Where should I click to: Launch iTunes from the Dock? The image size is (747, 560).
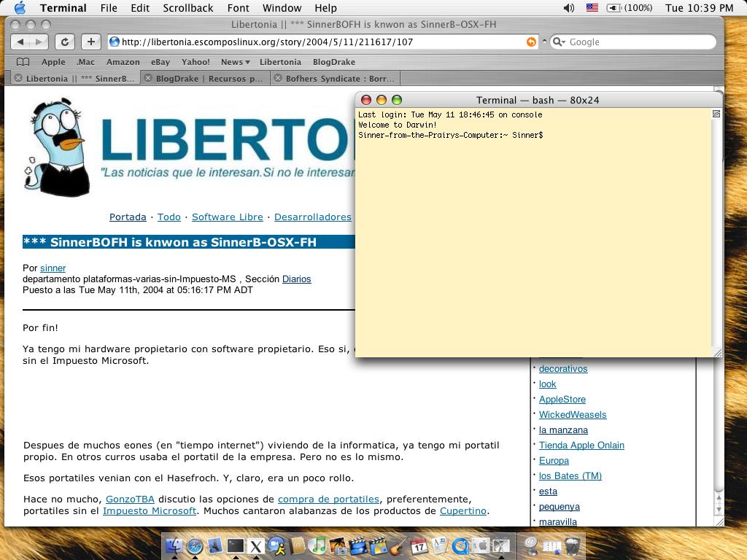[318, 545]
